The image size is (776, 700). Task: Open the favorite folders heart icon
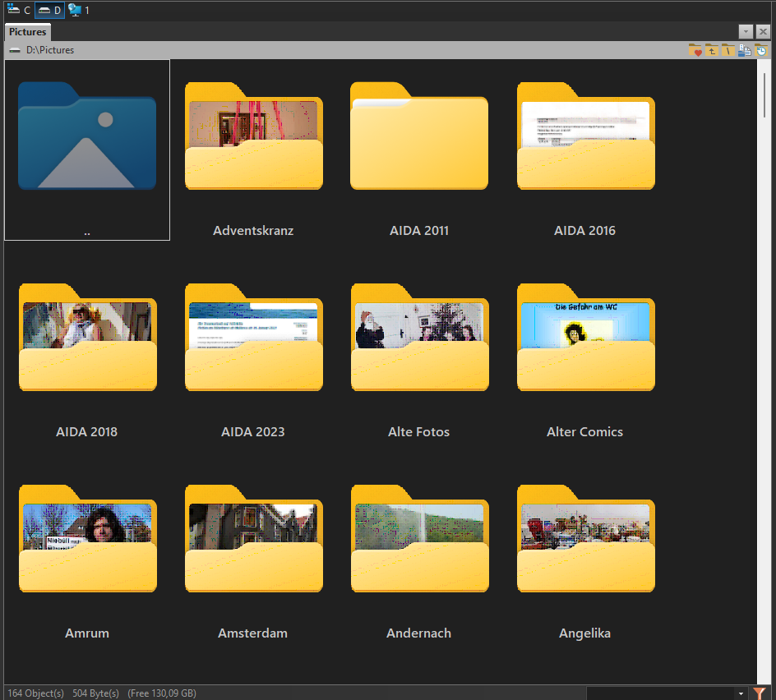coord(695,51)
